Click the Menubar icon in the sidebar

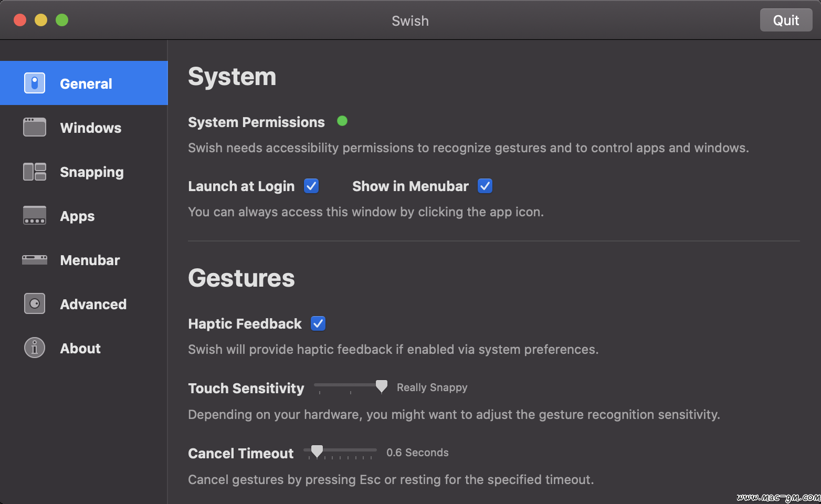35,259
